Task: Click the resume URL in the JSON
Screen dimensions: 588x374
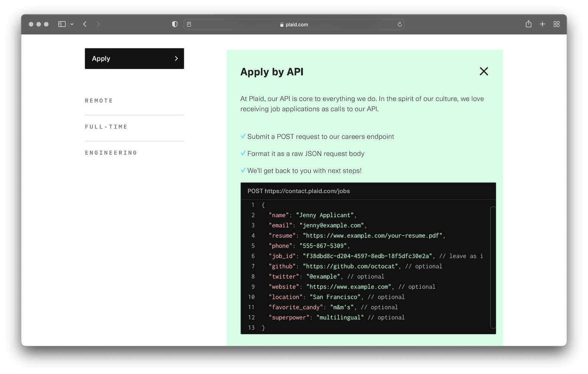Action: point(372,236)
